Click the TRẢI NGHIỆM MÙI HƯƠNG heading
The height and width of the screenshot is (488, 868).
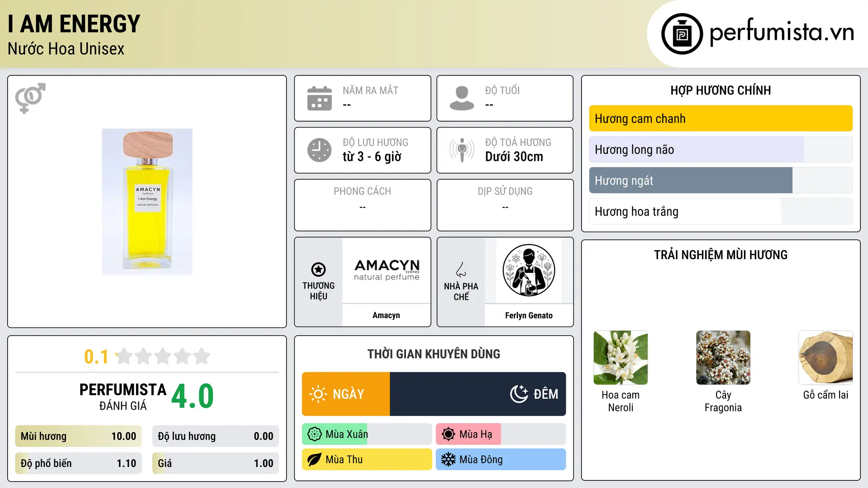point(721,255)
